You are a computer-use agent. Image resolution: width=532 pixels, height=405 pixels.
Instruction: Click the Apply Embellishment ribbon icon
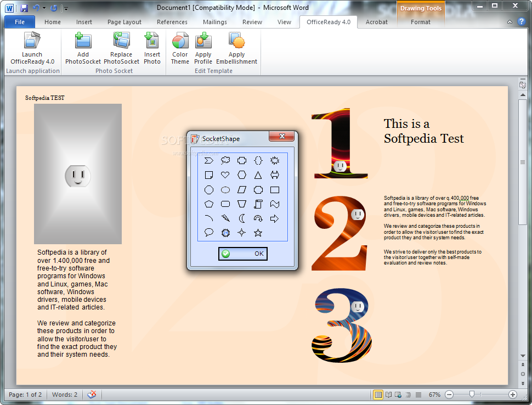pyautogui.click(x=236, y=41)
